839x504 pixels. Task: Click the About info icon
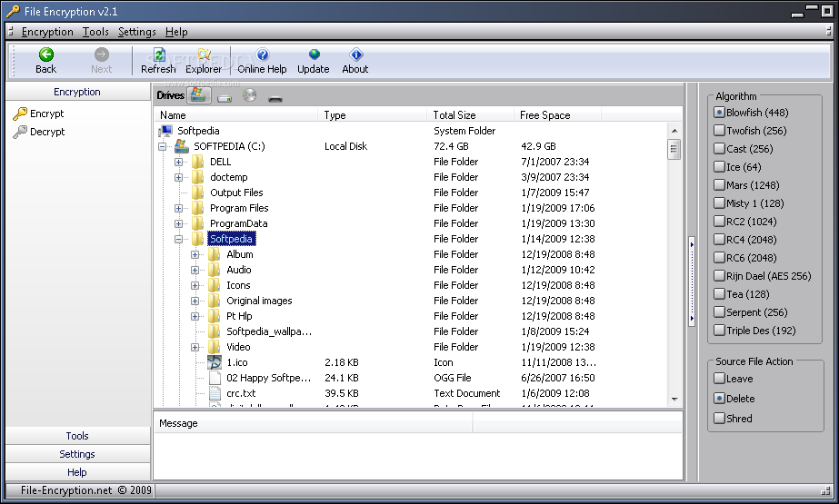pos(355,54)
